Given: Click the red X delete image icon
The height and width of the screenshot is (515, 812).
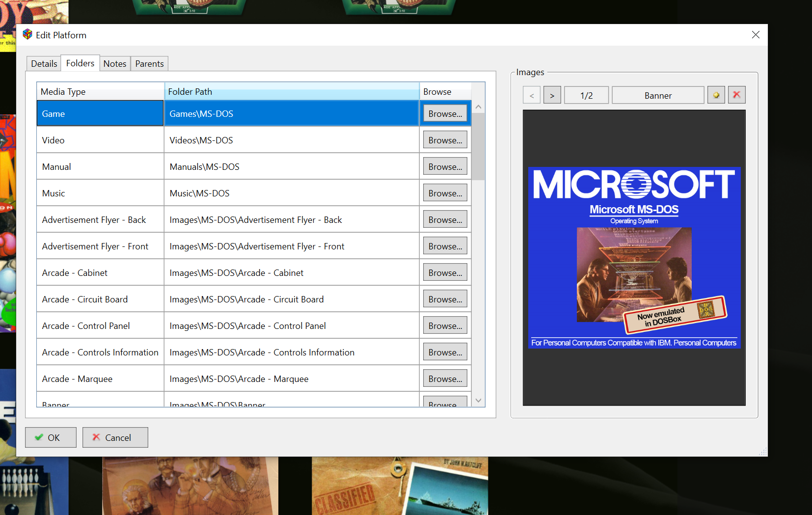Looking at the screenshot, I should [736, 95].
